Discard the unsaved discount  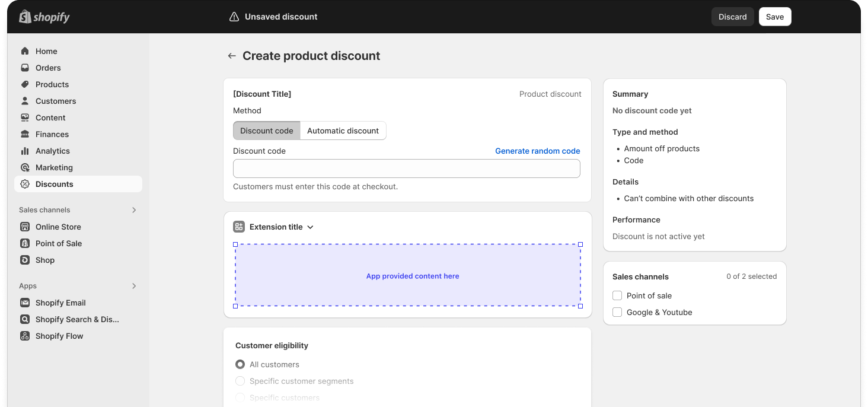click(732, 17)
